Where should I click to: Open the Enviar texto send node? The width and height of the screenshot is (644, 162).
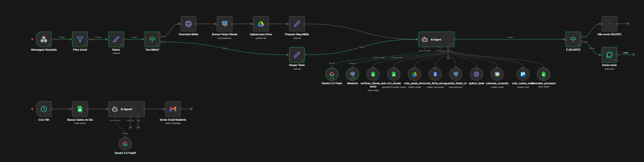click(x=610, y=55)
